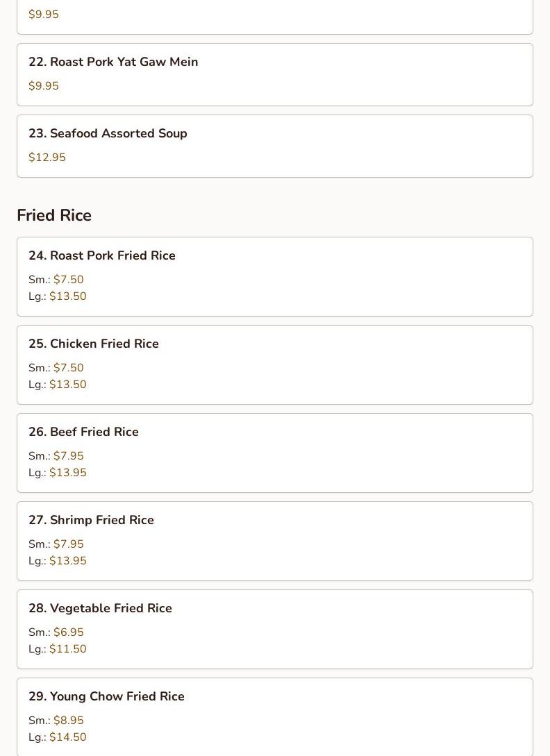Click small $6.95 price for Vegetable Fried Rice
550x756 pixels.
coord(68,632)
